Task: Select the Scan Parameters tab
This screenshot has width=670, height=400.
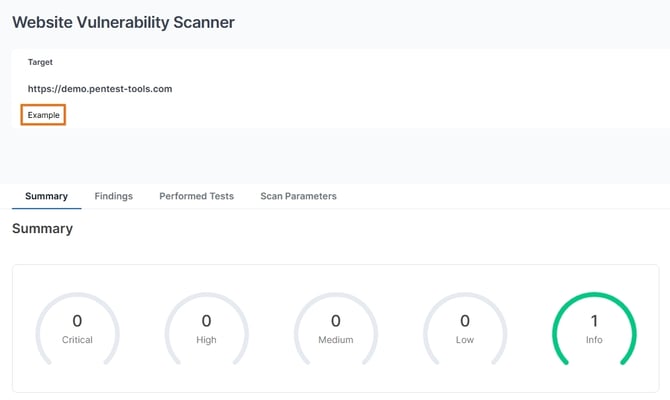Action: 298,196
